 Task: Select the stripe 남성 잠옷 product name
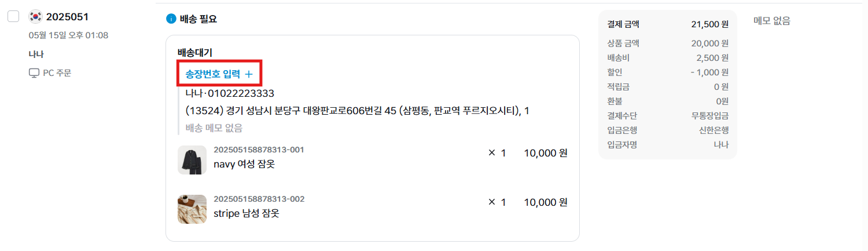coord(246,213)
